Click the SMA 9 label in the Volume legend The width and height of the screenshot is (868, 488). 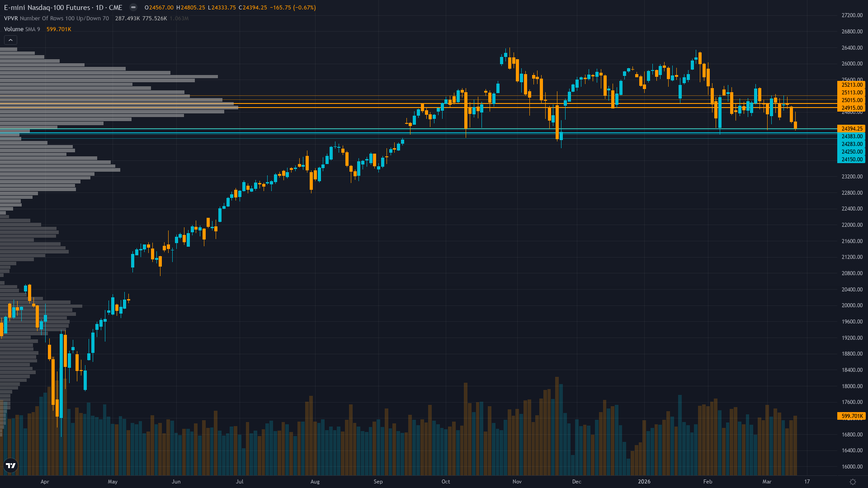32,29
